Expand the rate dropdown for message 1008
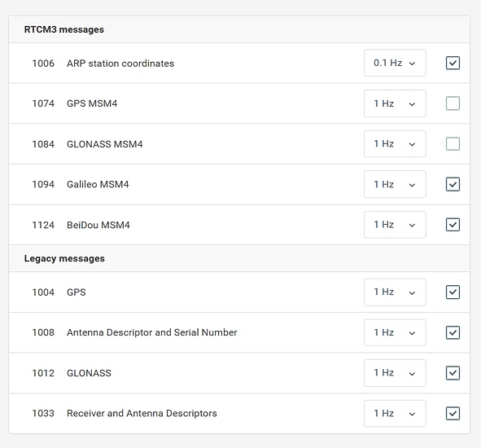The image size is (481, 448). (x=395, y=332)
